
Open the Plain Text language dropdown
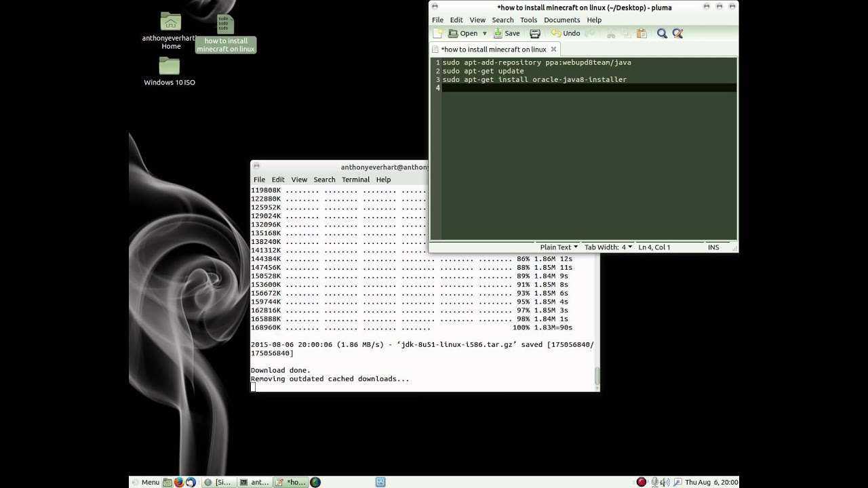tap(559, 247)
